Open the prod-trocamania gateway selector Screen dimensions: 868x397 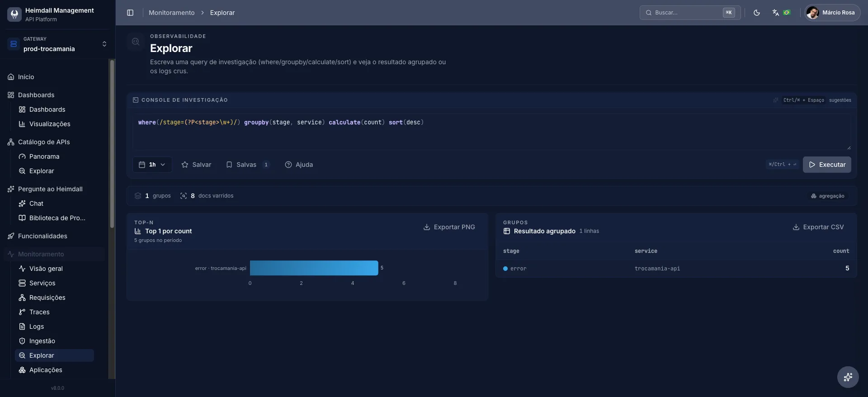coord(57,44)
